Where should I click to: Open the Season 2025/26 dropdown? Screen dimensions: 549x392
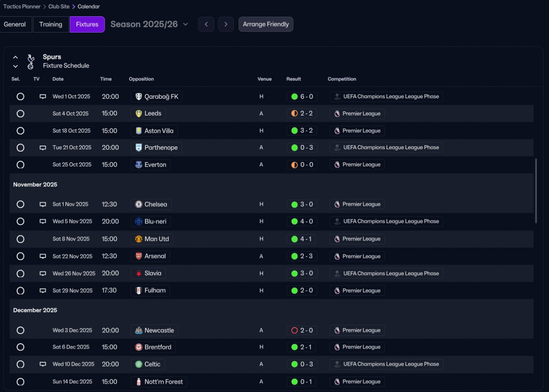(x=149, y=24)
